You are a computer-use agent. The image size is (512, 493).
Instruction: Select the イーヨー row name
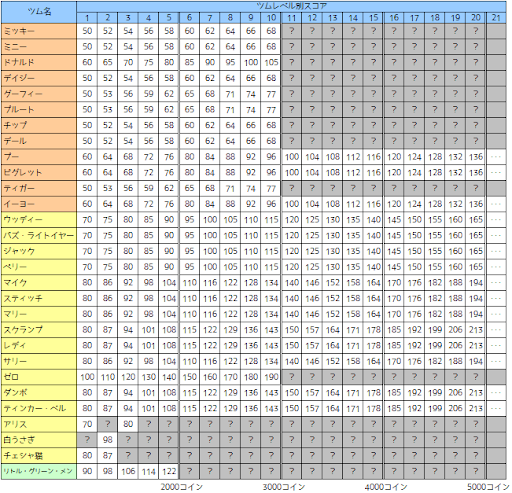[x=39, y=204]
